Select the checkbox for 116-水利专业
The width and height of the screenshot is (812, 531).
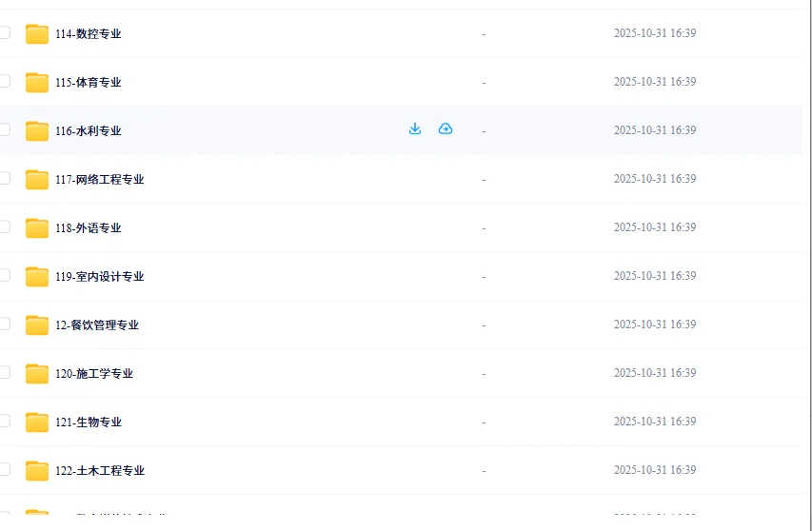pyautogui.click(x=4, y=129)
